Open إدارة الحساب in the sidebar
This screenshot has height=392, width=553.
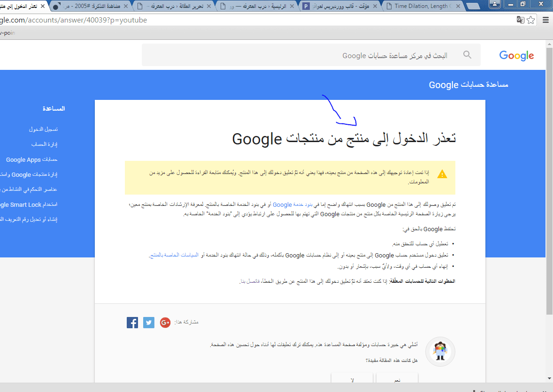(44, 144)
